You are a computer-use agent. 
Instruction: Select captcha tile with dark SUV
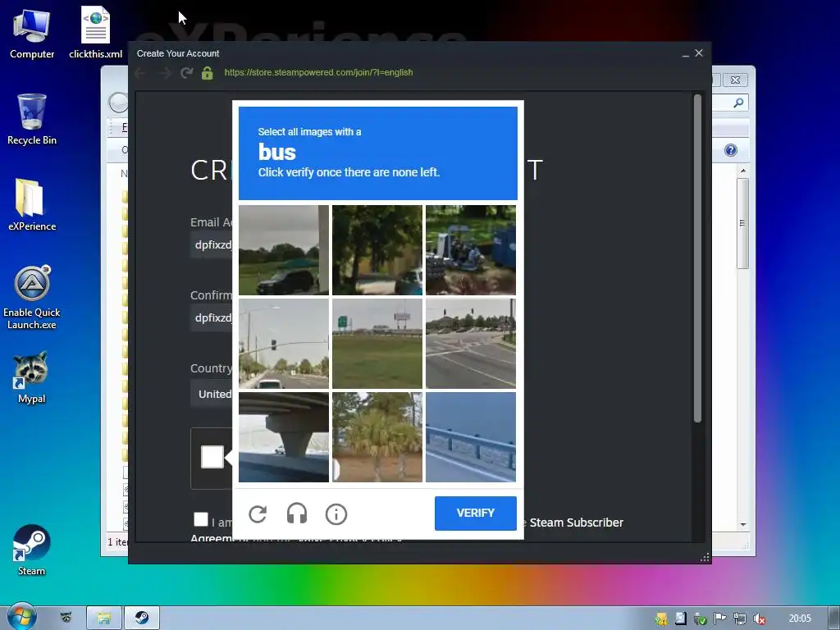point(283,250)
